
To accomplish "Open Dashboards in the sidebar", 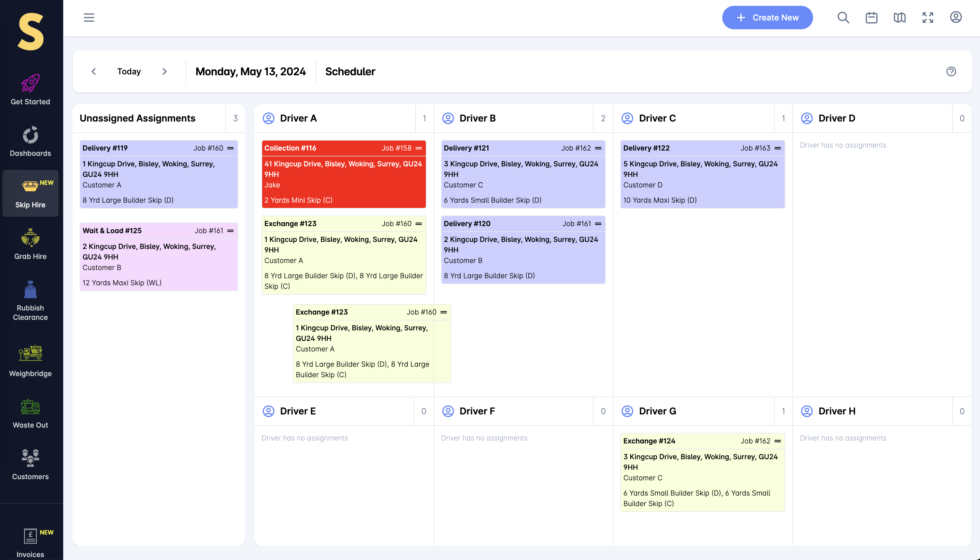I will click(30, 141).
